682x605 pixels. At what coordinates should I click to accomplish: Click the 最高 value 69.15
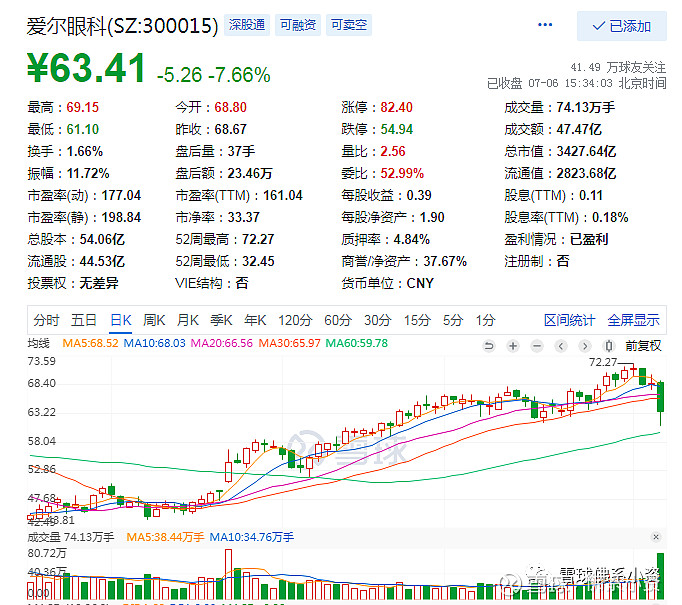coord(83,107)
